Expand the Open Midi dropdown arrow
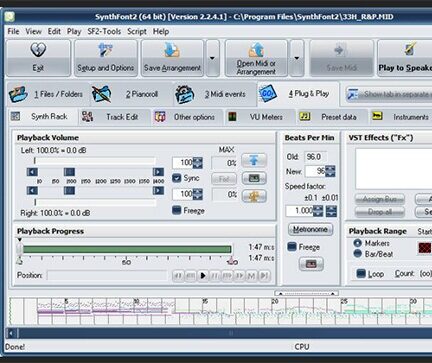Screen dimensions: 432x363 pyautogui.click(x=297, y=58)
